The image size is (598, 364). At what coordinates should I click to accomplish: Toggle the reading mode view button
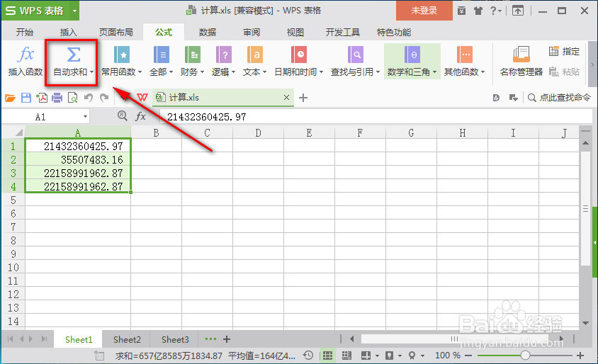point(366,356)
